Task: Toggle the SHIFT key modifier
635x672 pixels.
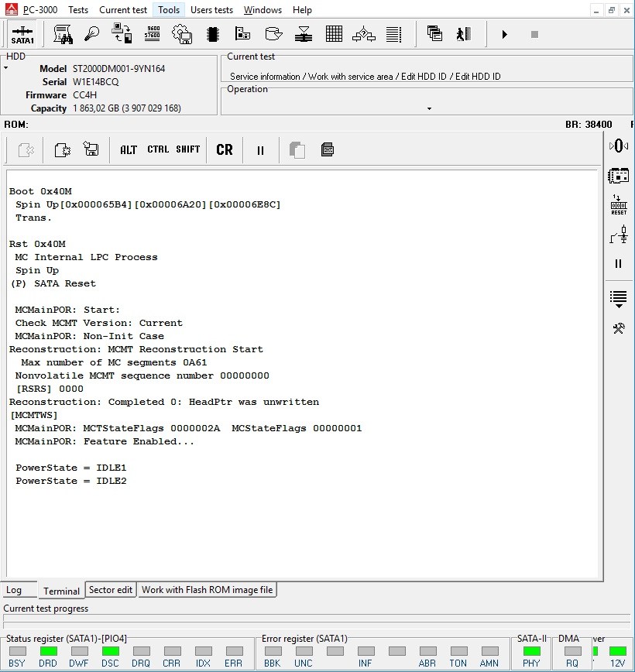Action: tap(188, 149)
